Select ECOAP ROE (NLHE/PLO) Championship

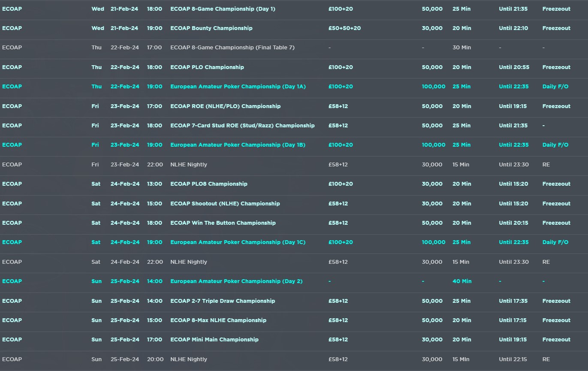pos(225,106)
